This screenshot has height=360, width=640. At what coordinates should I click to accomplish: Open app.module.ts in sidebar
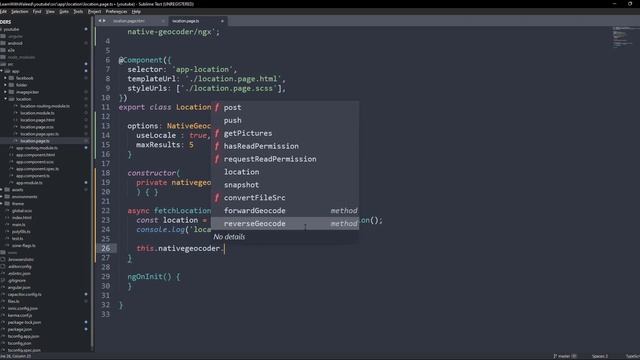click(x=29, y=183)
